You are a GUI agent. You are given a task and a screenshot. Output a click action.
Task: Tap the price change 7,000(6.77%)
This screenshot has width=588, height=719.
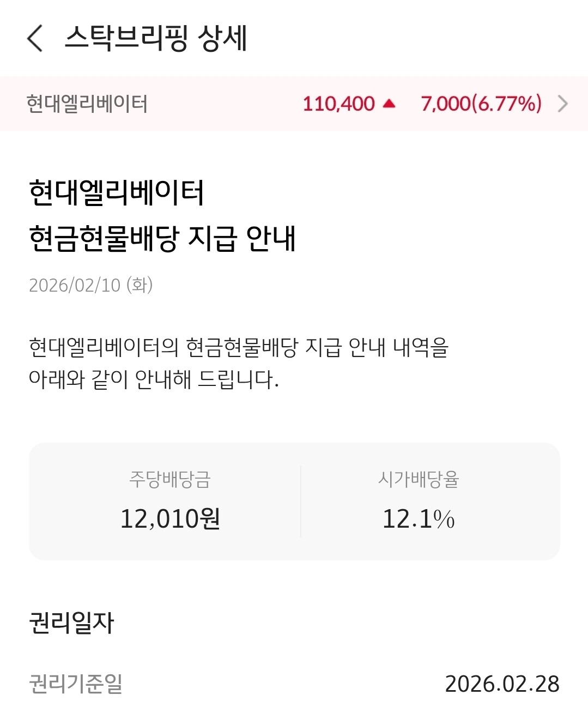[481, 104]
